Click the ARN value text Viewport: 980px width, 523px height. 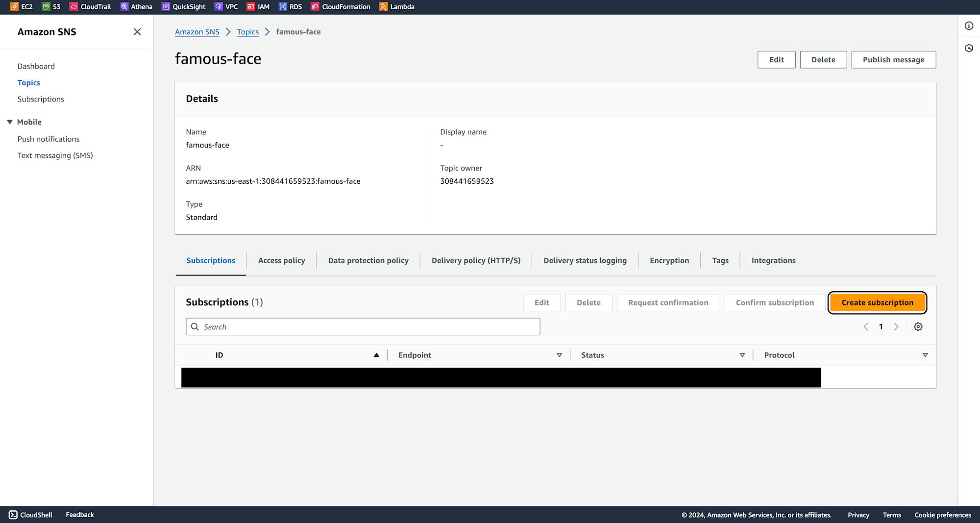[273, 181]
